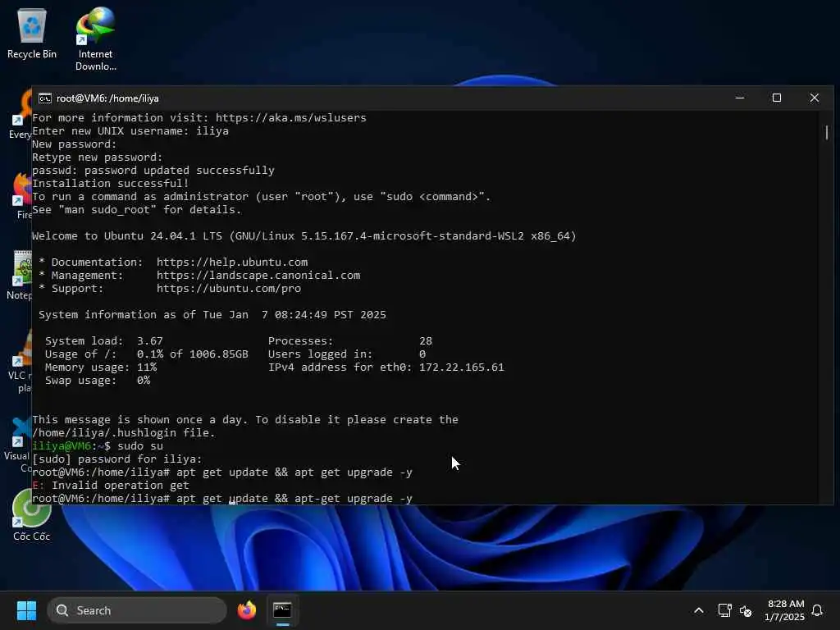Viewport: 840px width, 630px height.
Task: Minimize the root@VM6 terminal window
Action: tap(740, 98)
